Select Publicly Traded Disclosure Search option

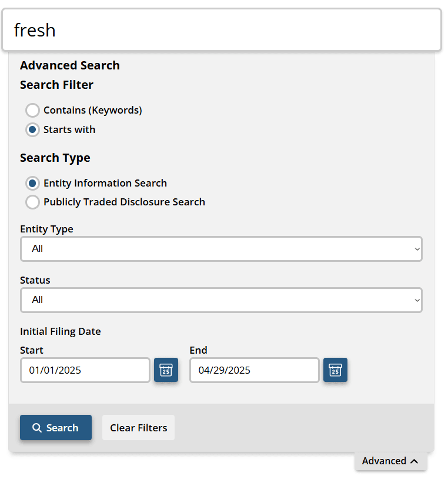[x=33, y=202]
